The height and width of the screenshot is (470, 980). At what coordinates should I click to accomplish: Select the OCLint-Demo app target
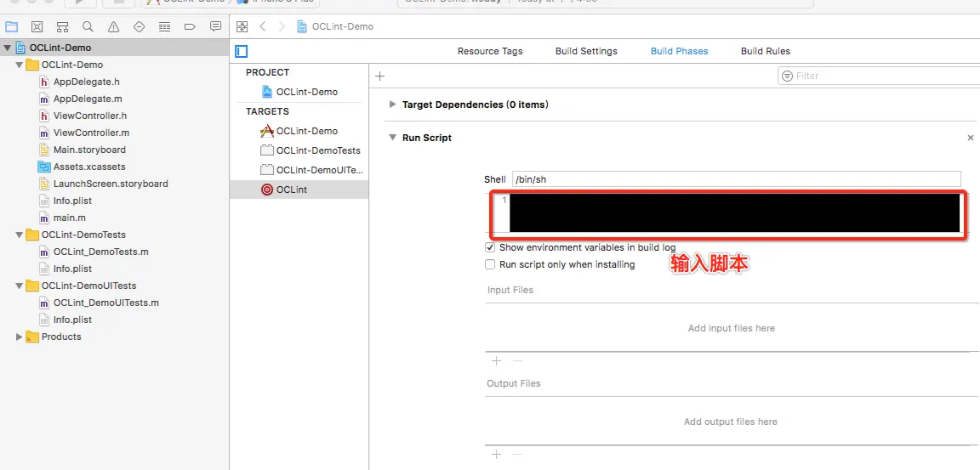tap(299, 131)
